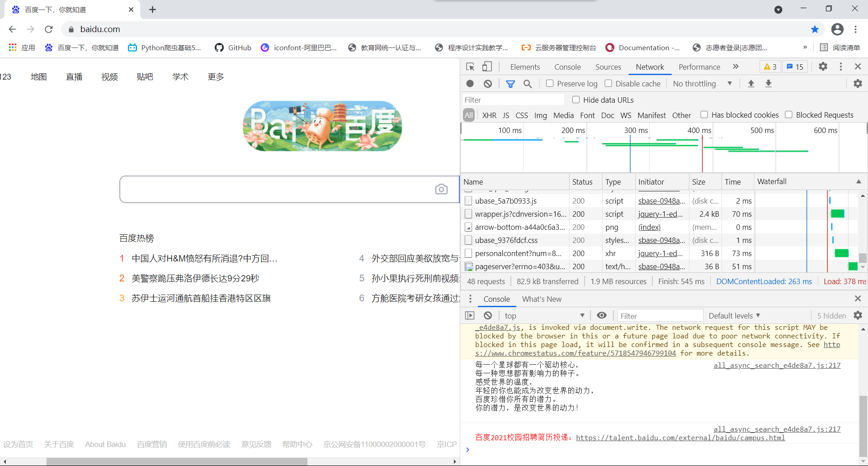Open console context top dropdown
The image size is (868, 466).
544,316
